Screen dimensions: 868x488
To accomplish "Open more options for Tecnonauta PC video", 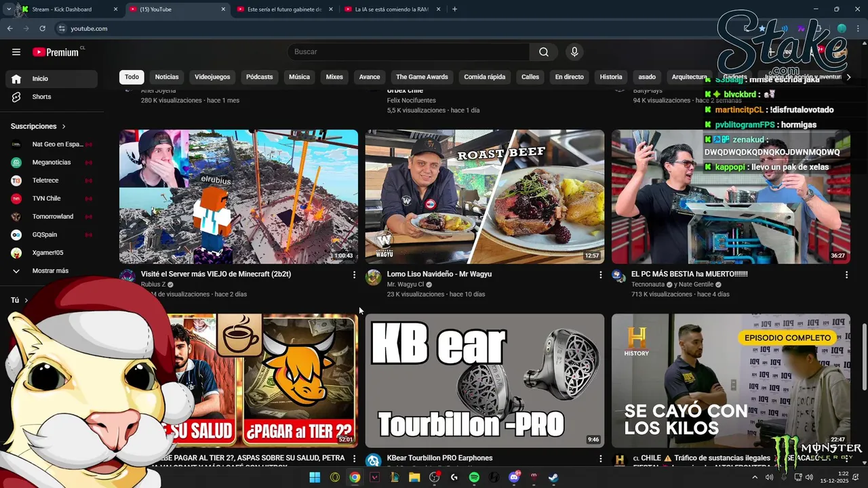I will point(846,274).
